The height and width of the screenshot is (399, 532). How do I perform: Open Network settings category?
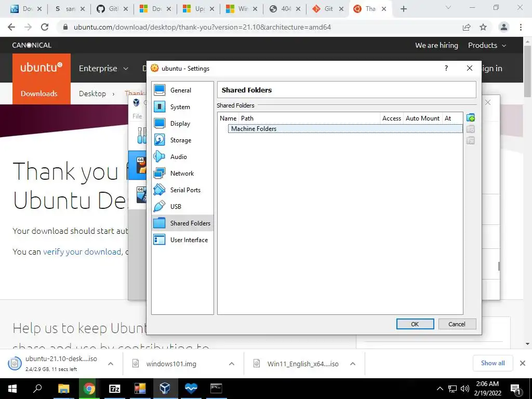[x=182, y=174]
